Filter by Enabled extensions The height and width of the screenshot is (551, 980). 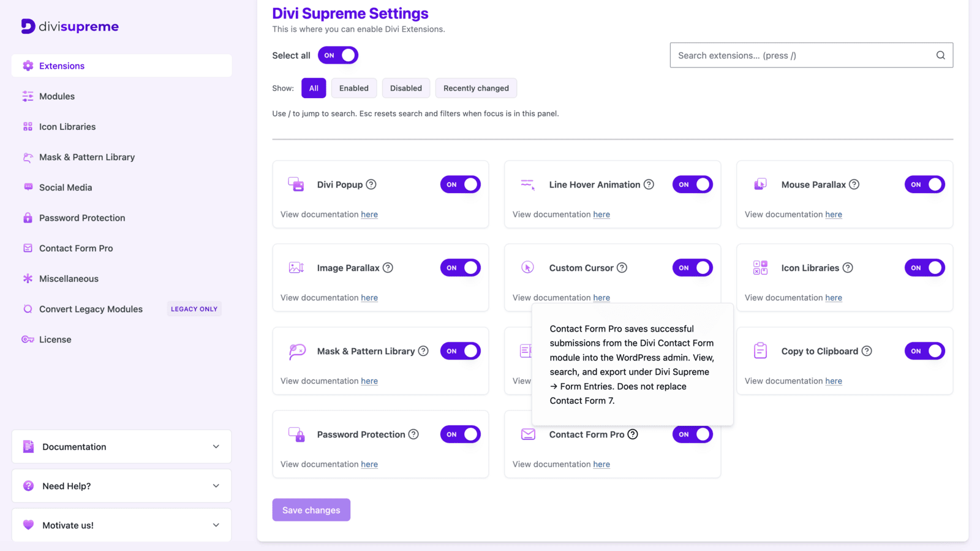coord(354,88)
